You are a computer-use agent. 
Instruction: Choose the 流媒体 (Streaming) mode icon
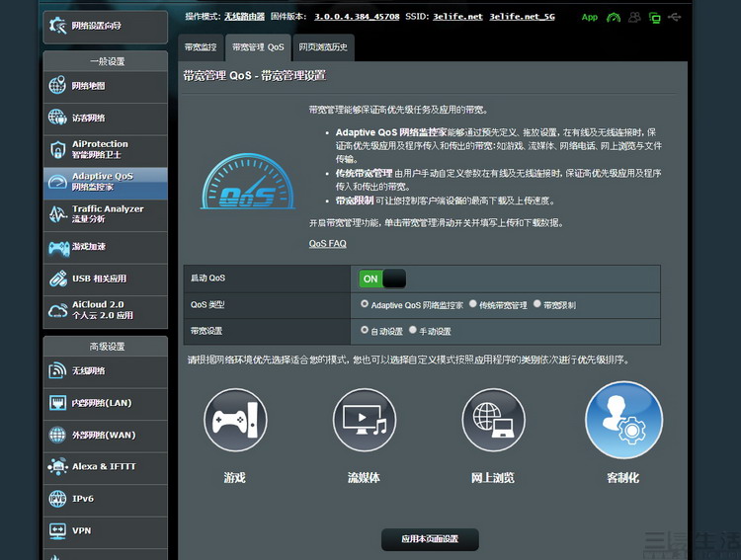pos(364,424)
